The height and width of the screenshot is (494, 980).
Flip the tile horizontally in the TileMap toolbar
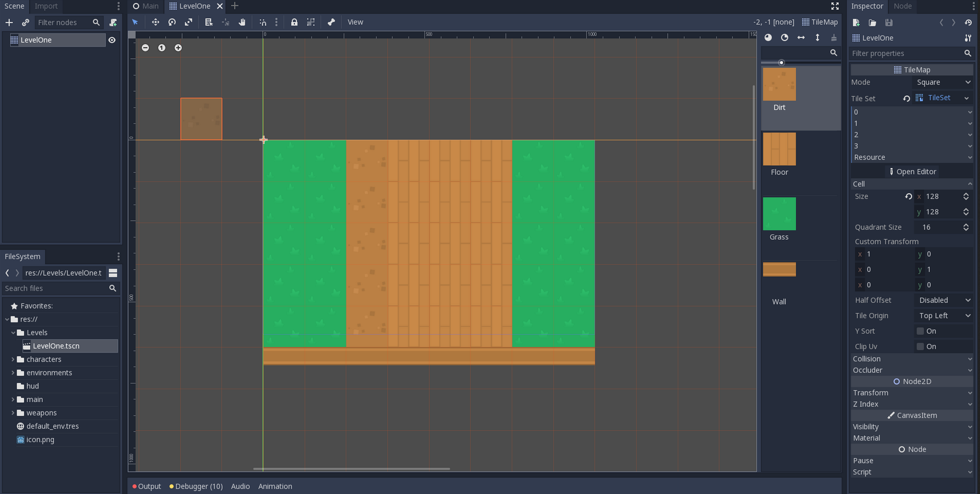tap(801, 38)
